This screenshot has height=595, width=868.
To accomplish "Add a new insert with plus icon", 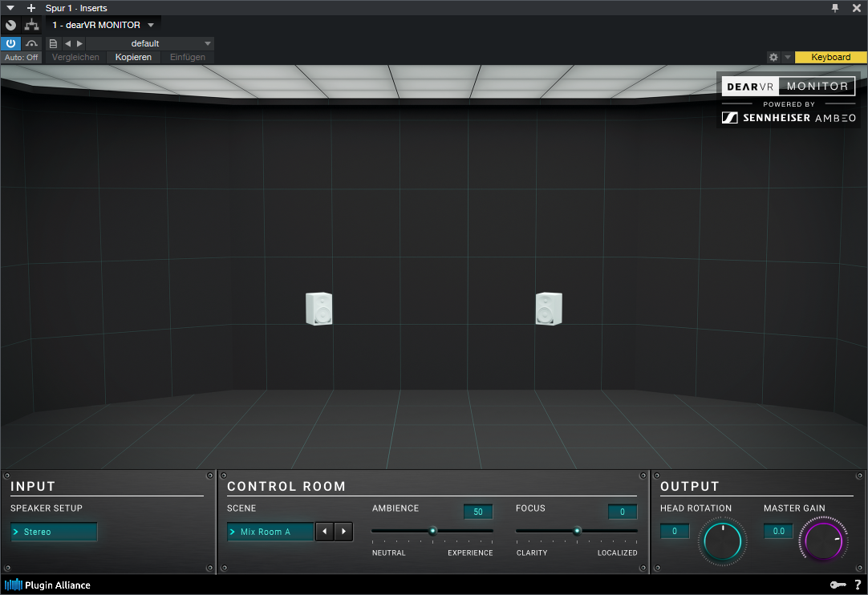I will point(31,8).
